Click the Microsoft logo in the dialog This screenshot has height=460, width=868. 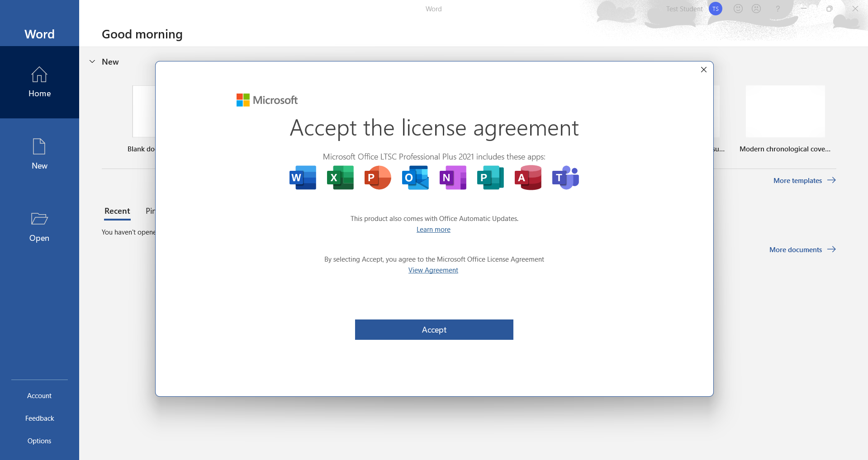pos(267,100)
